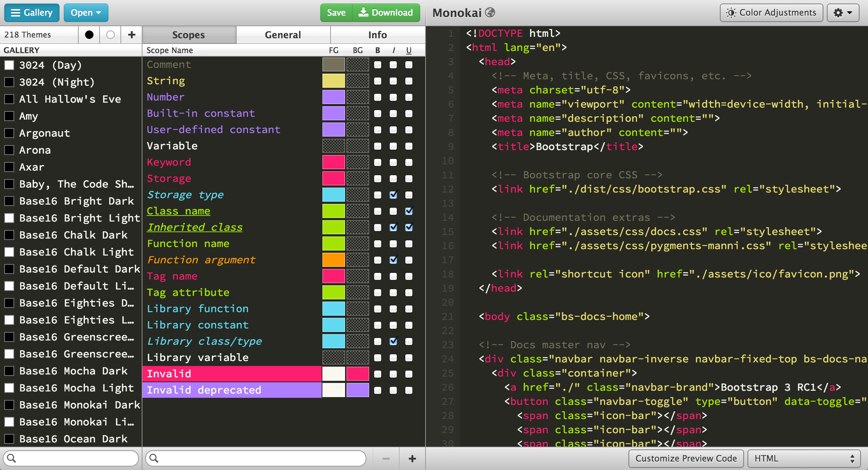This screenshot has height=470, width=868.
Task: Click the add theme button
Action: (x=131, y=35)
